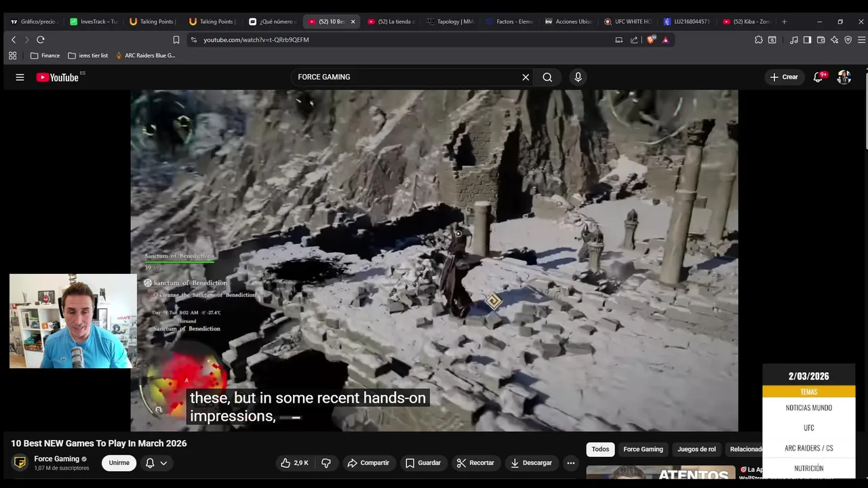Open more actions ellipsis under video
The width and height of the screenshot is (868, 488).
click(571, 463)
